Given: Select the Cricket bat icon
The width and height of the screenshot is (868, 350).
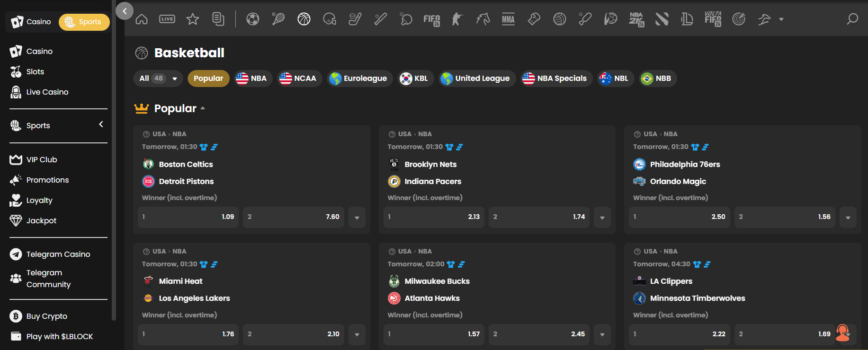Looking at the screenshot, I should 585,19.
